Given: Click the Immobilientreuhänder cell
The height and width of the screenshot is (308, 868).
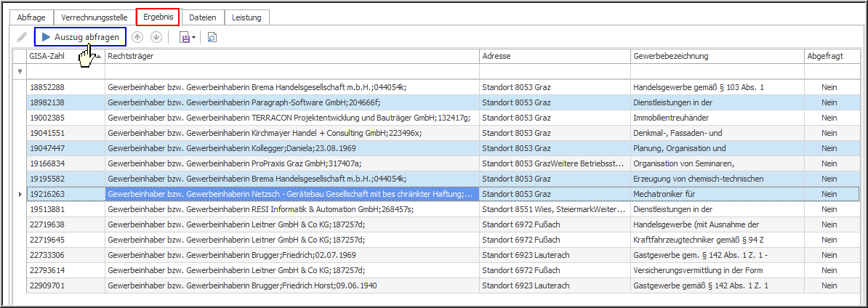Looking at the screenshot, I should (717, 118).
